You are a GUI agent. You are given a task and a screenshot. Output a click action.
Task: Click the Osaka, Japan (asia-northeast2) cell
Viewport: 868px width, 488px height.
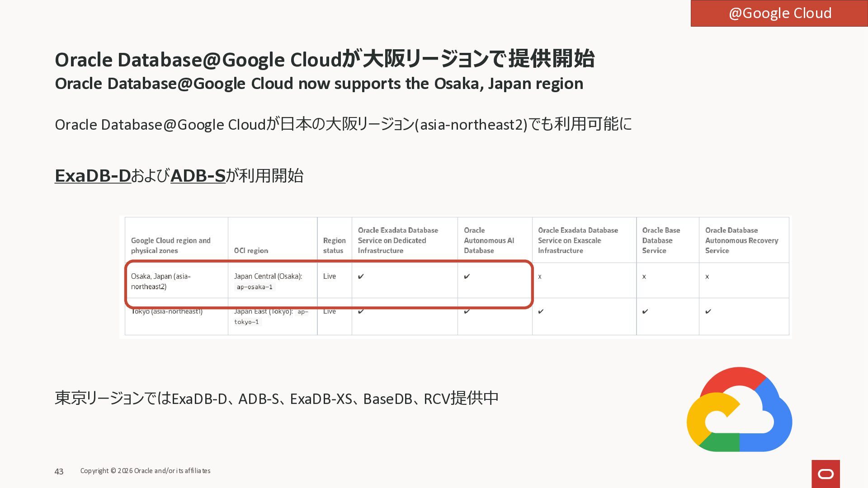(x=161, y=281)
